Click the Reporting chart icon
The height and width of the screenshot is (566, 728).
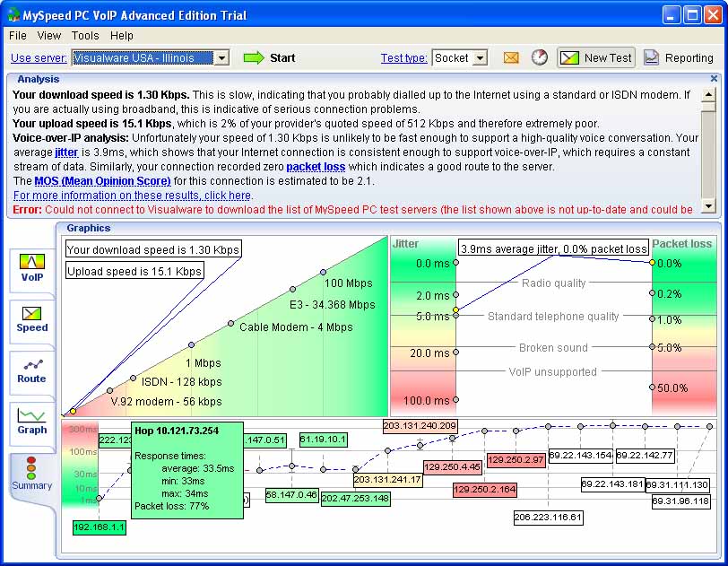coord(651,57)
